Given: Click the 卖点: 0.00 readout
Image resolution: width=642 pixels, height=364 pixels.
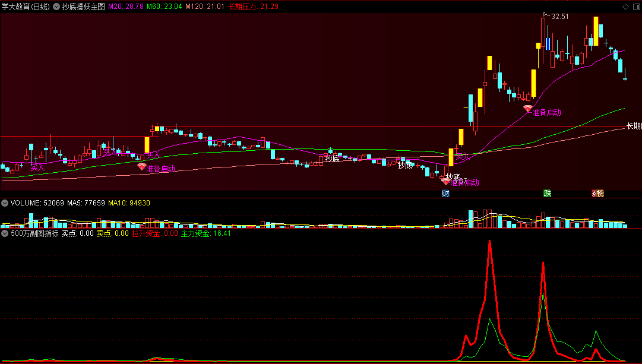Looking at the screenshot, I should pos(113,233).
